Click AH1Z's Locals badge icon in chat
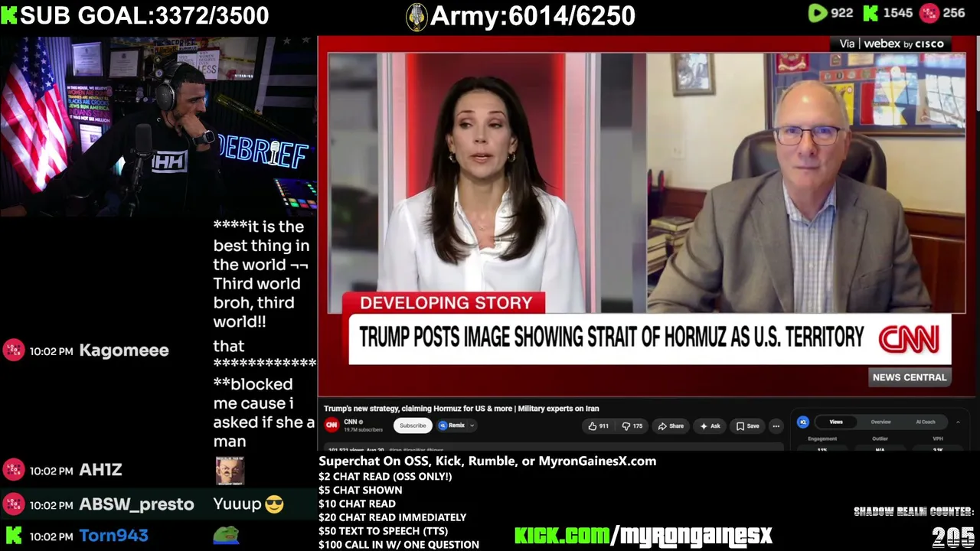The width and height of the screenshot is (980, 551). point(13,470)
